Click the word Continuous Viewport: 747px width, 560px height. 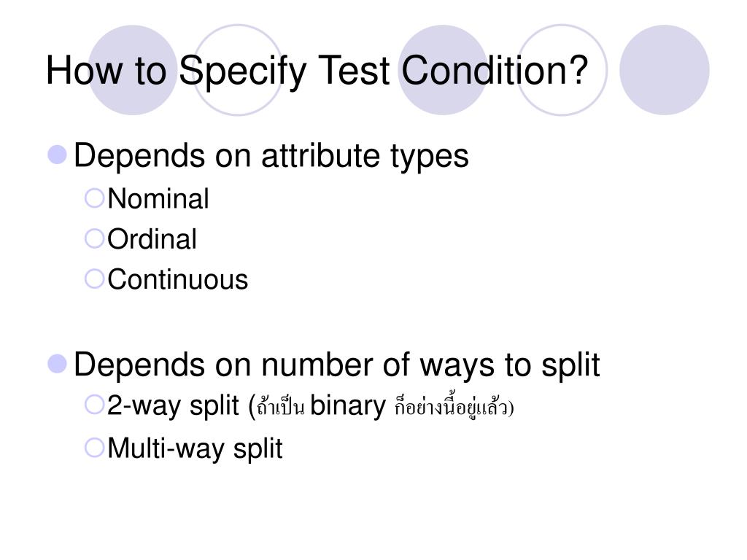point(178,279)
